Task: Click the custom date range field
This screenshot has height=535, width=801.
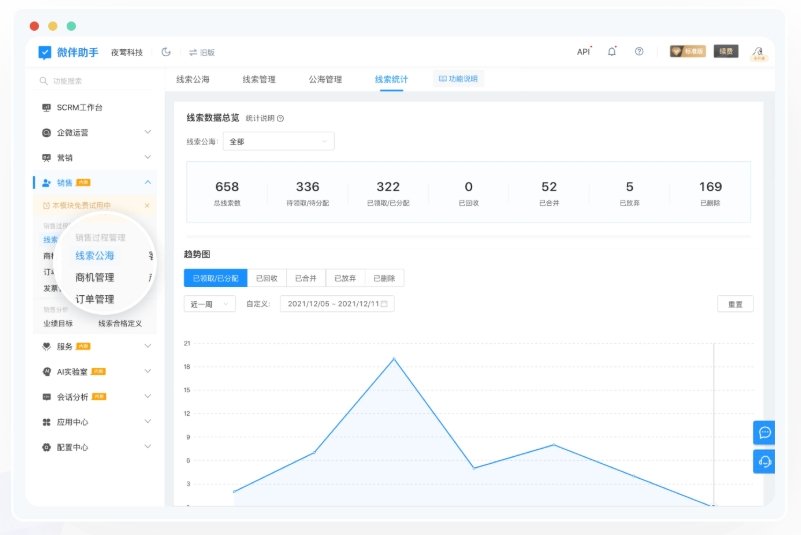Action: coord(337,303)
